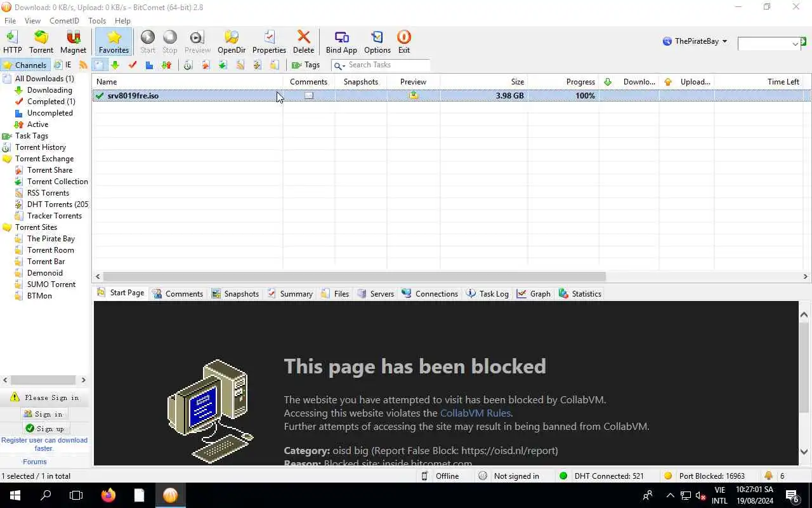Open the Bind App toolbar item
812x508 pixels.
click(341, 42)
